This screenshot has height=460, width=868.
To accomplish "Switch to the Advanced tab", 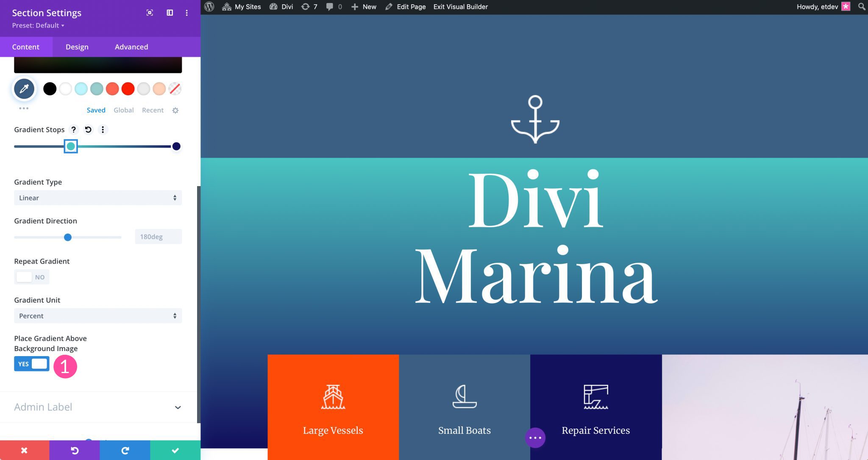I will (131, 47).
